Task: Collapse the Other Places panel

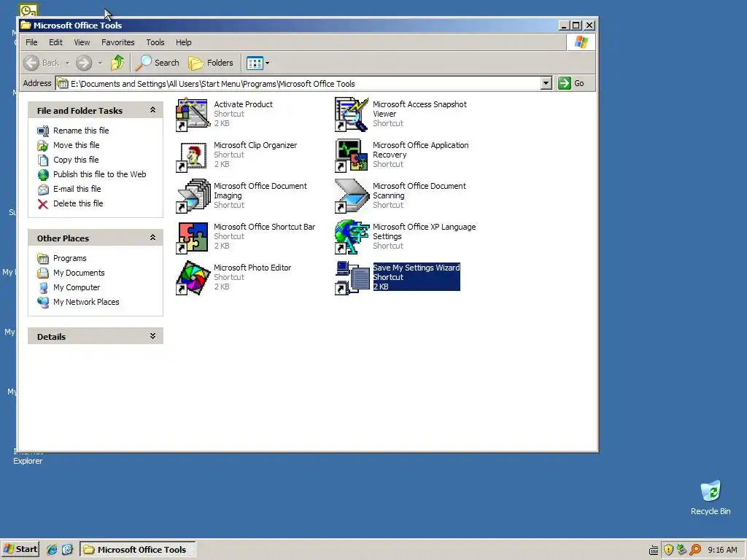Action: (x=152, y=238)
